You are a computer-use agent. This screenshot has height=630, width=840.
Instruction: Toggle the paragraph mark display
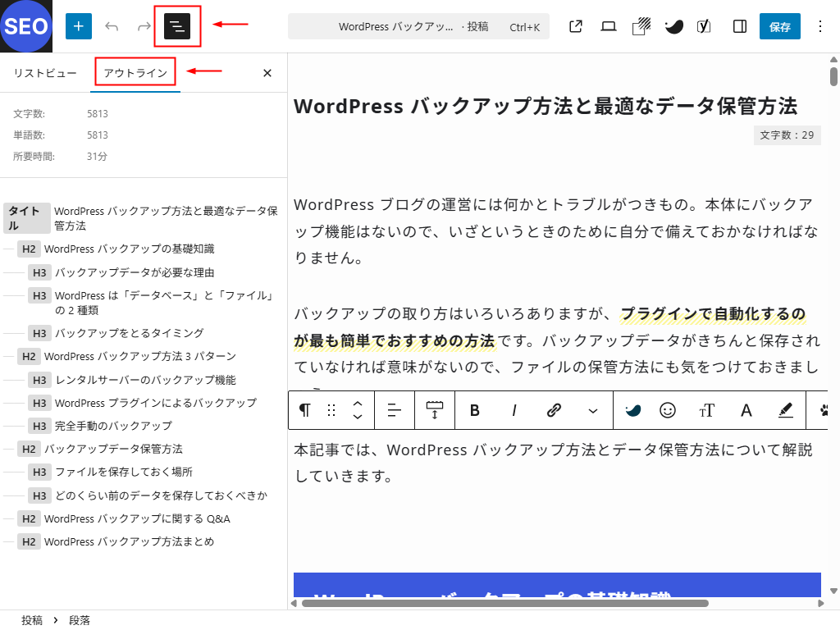click(308, 410)
